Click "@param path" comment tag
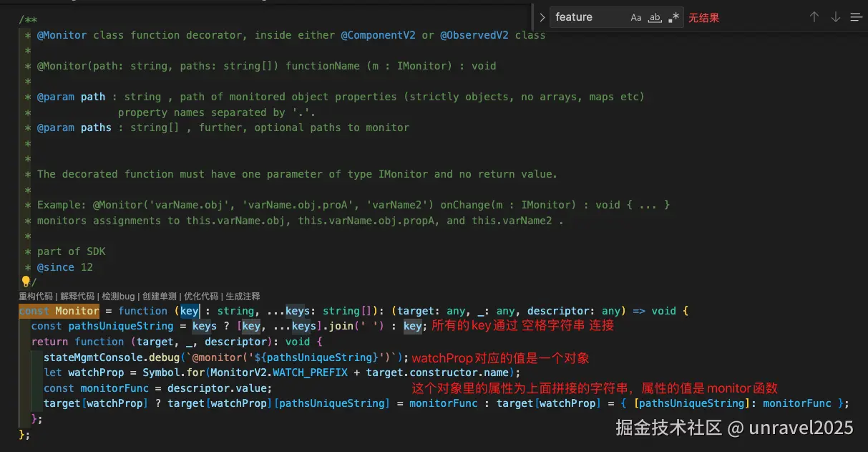868x452 pixels. click(71, 97)
